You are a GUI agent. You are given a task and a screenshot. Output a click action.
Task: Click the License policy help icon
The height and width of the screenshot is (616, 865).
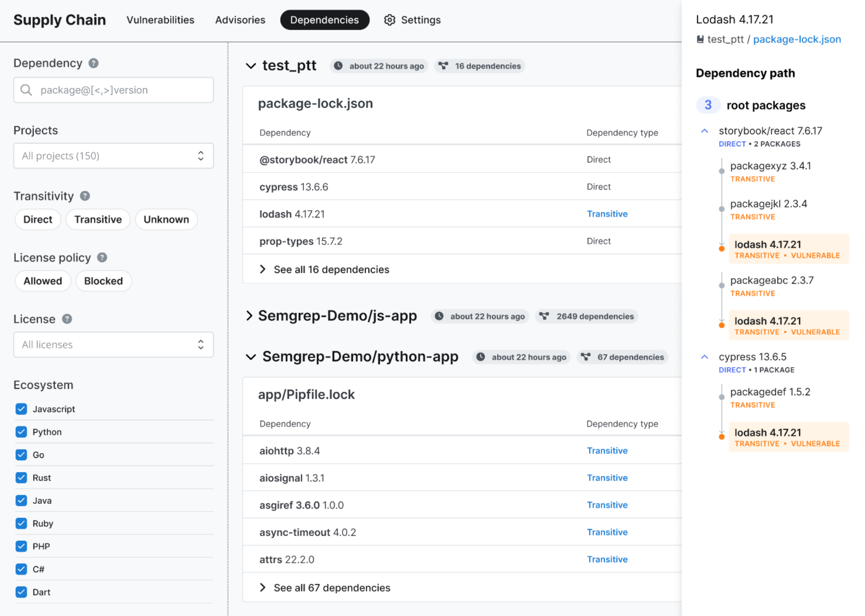pos(102,258)
